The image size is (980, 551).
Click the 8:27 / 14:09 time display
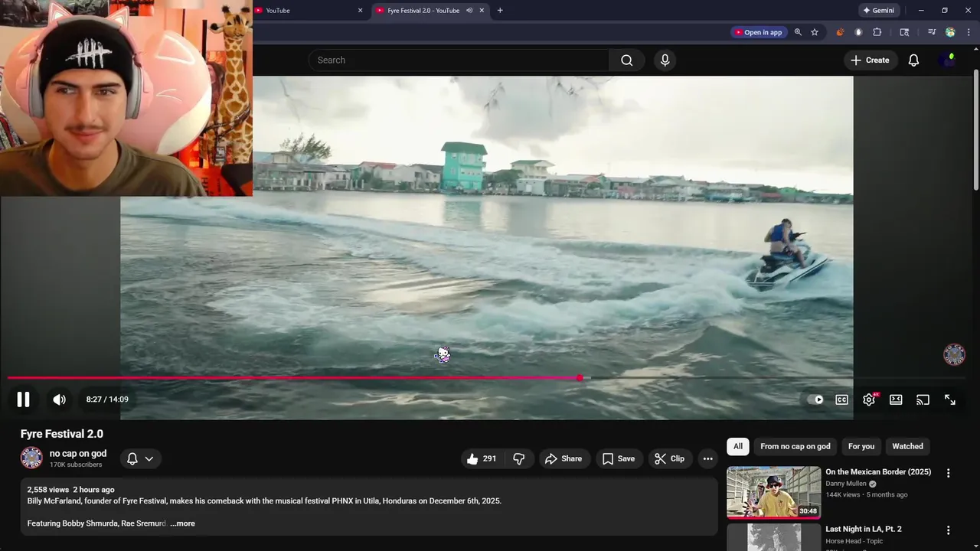107,399
